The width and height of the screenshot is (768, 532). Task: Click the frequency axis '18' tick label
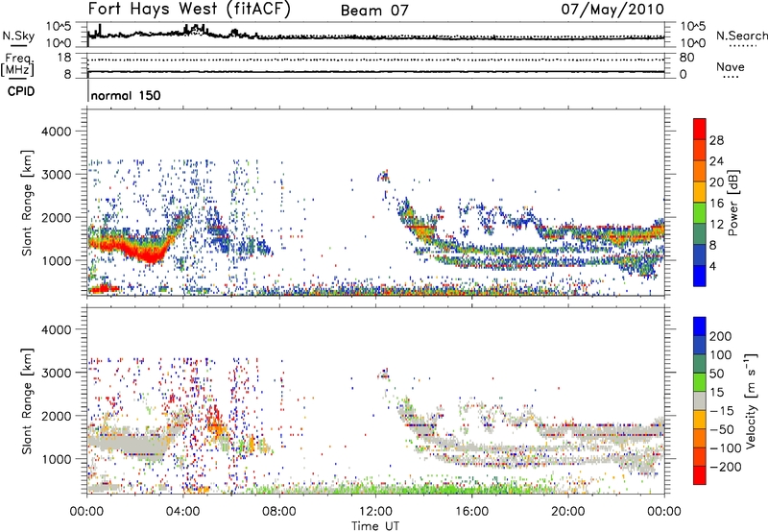coord(64,58)
